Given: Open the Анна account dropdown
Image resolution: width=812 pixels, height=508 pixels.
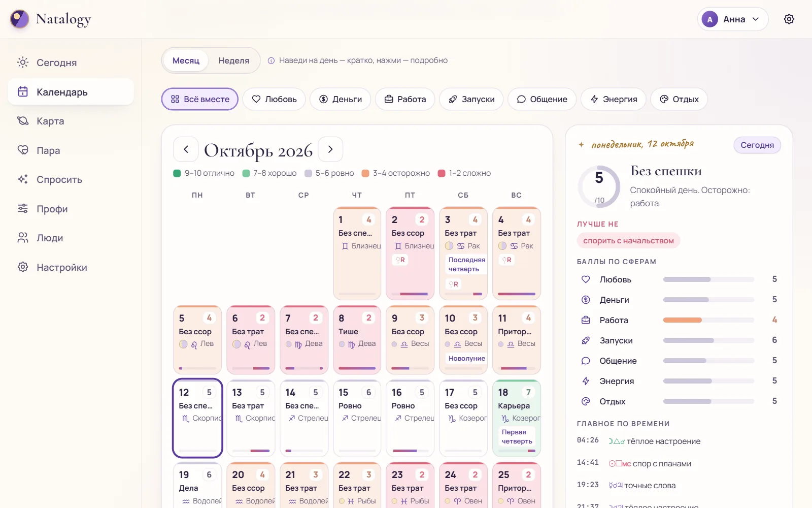Looking at the screenshot, I should 732,19.
